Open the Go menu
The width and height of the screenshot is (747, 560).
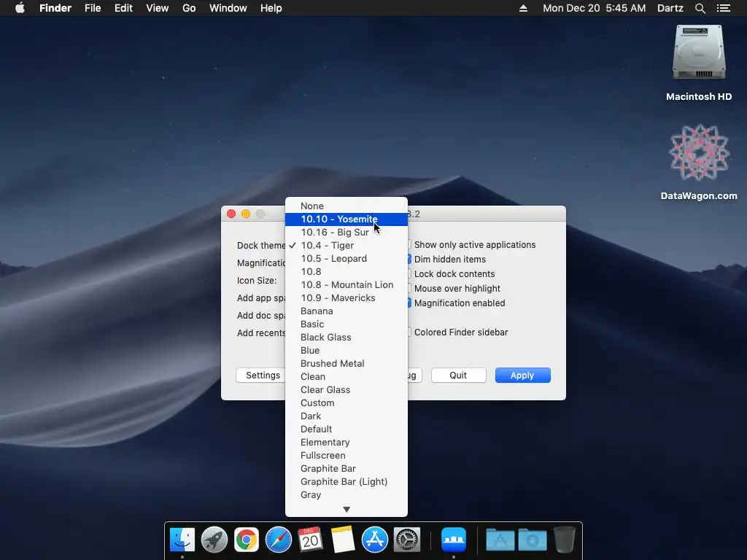[189, 8]
